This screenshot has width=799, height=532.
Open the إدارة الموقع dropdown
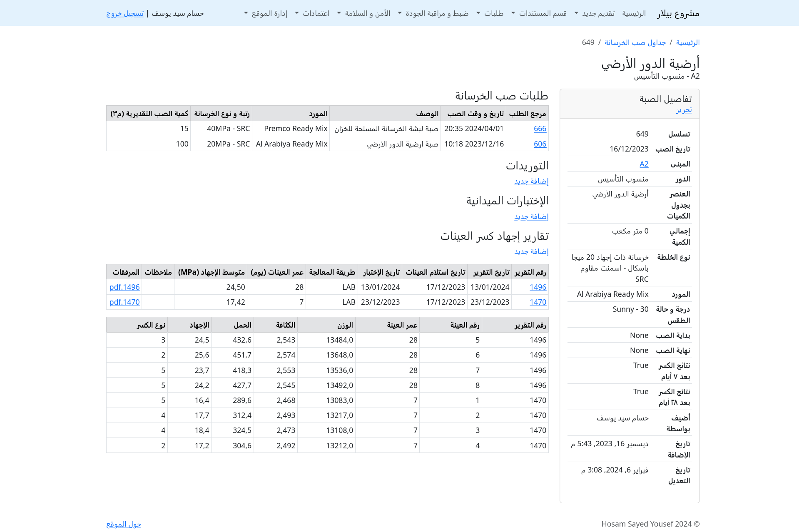coord(265,13)
